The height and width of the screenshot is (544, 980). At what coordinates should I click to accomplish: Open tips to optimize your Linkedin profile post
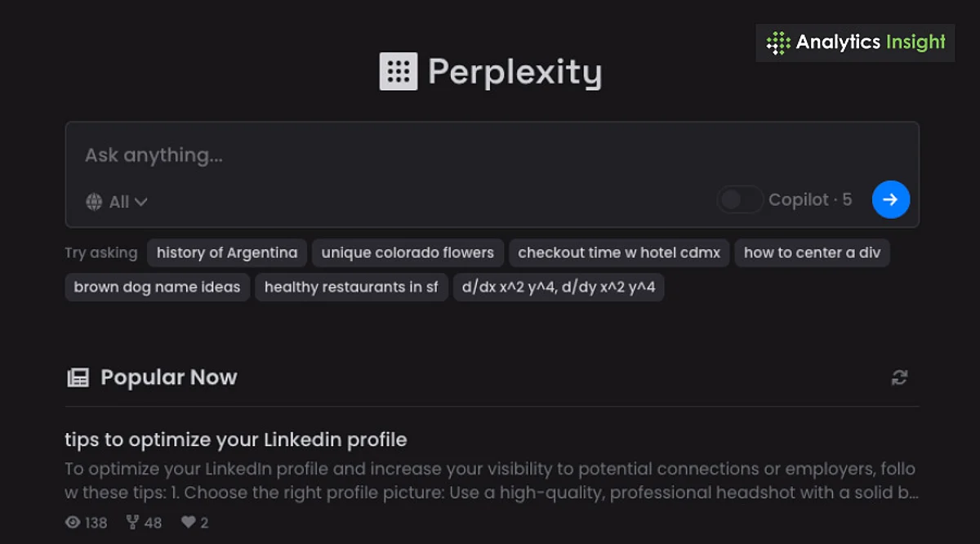[235, 439]
